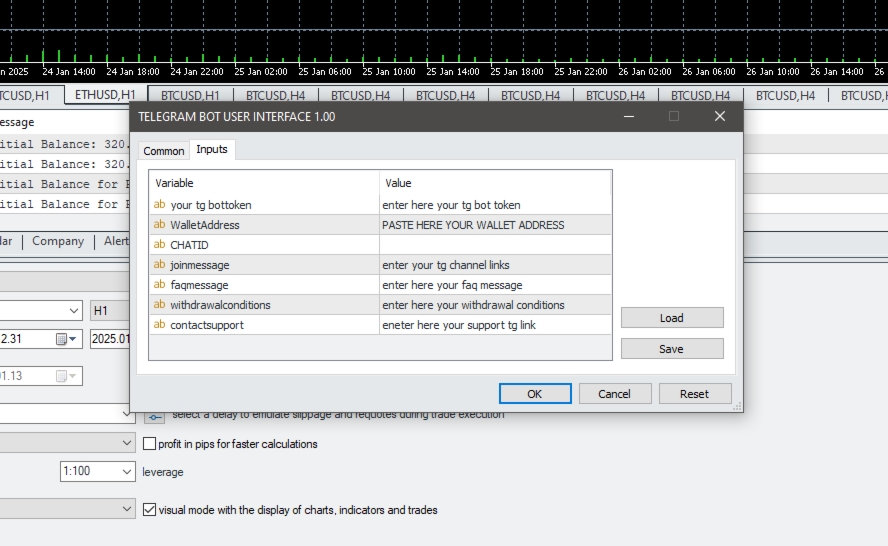Reset the input values to defaults
Image resolution: width=888 pixels, height=546 pixels.
pos(694,394)
